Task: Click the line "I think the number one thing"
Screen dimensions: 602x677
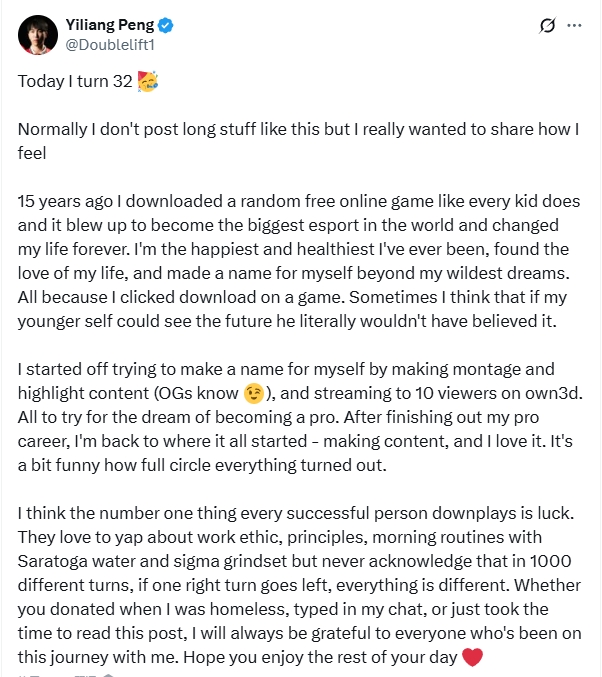Action: [296, 513]
